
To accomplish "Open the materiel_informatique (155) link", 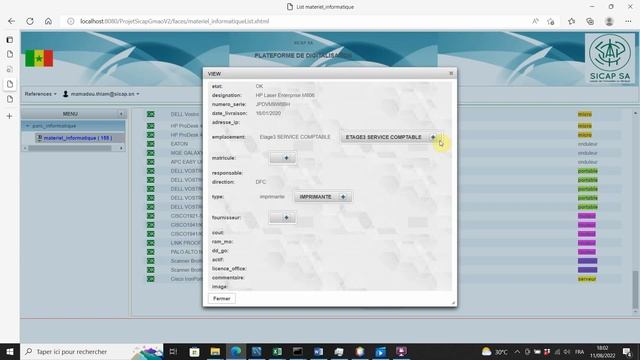I will tap(78, 138).
